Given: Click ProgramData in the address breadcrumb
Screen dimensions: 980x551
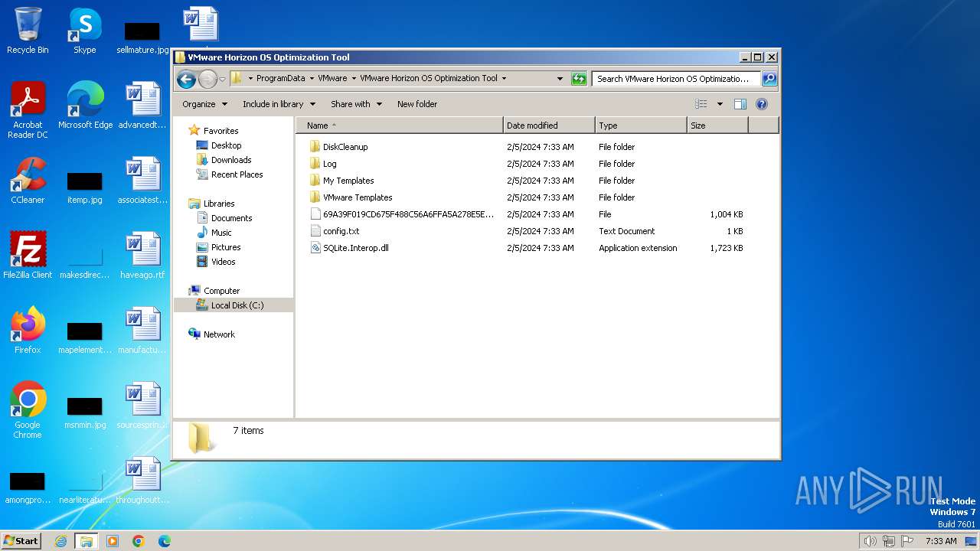Looking at the screenshot, I should tap(280, 78).
